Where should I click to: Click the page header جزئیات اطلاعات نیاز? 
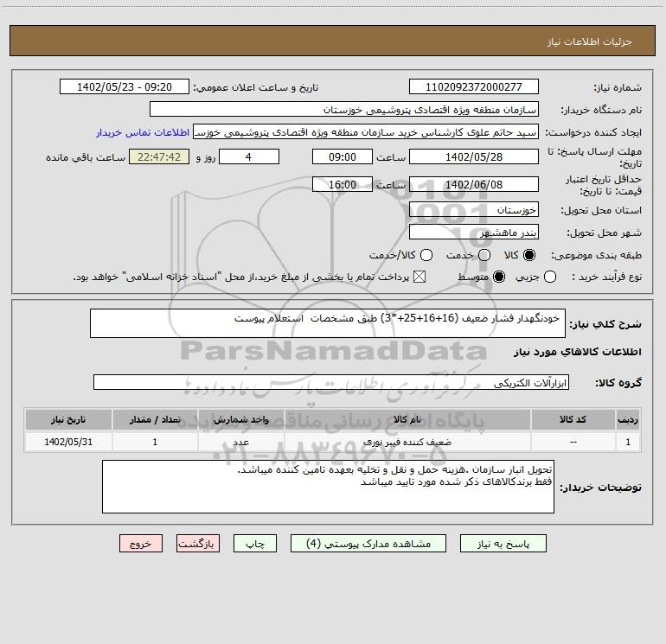589,41
